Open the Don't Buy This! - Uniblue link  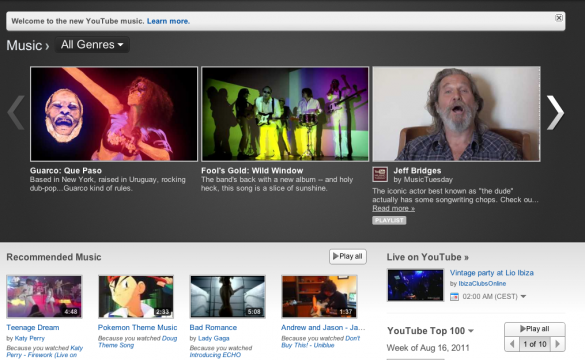click(x=320, y=342)
